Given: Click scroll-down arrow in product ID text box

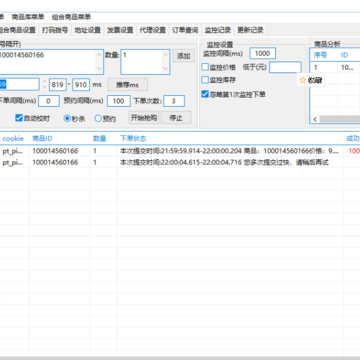Looking at the screenshot, I should (x=99, y=69).
